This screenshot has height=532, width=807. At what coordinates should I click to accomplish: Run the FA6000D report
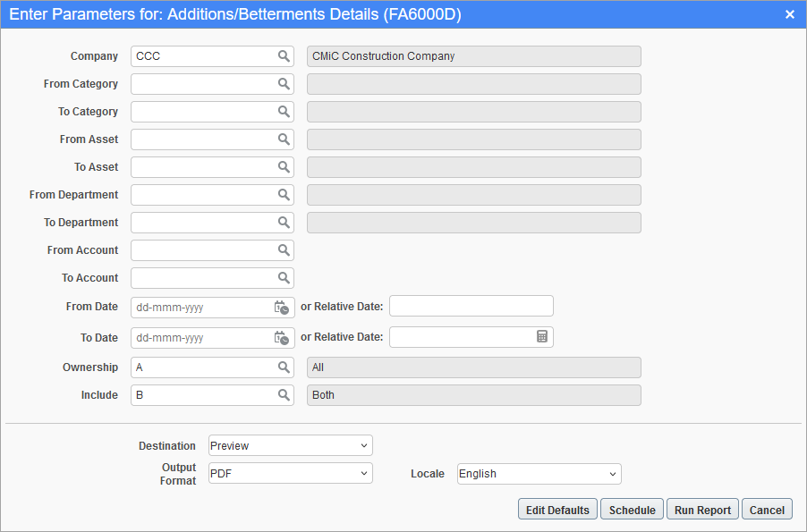(701, 509)
